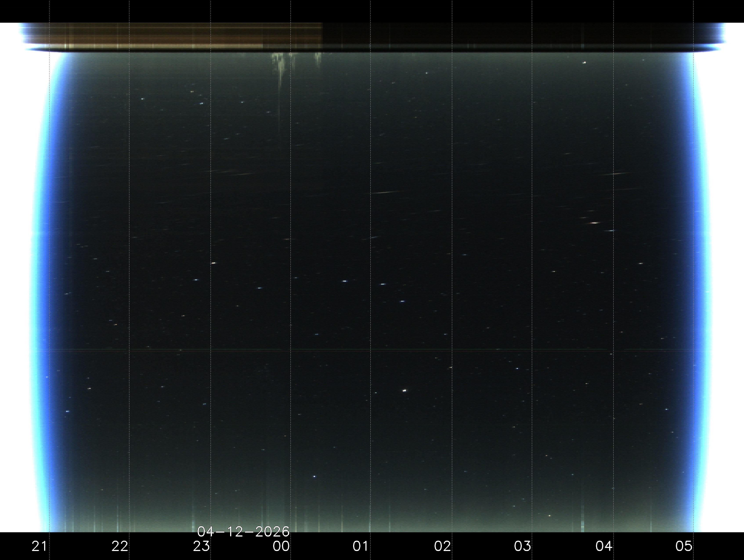Click the 04-12-2026 date text
The image size is (744, 560).
(243, 532)
